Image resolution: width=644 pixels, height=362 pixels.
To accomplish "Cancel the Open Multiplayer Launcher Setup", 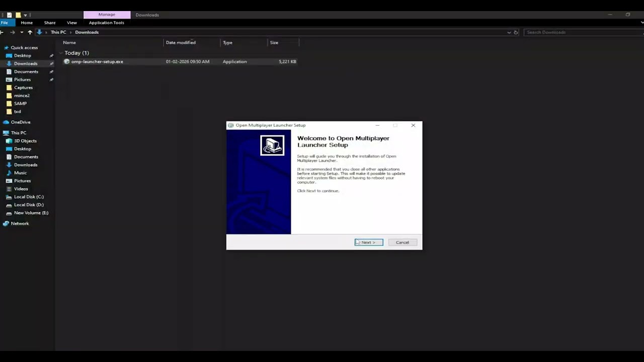I will 402,242.
